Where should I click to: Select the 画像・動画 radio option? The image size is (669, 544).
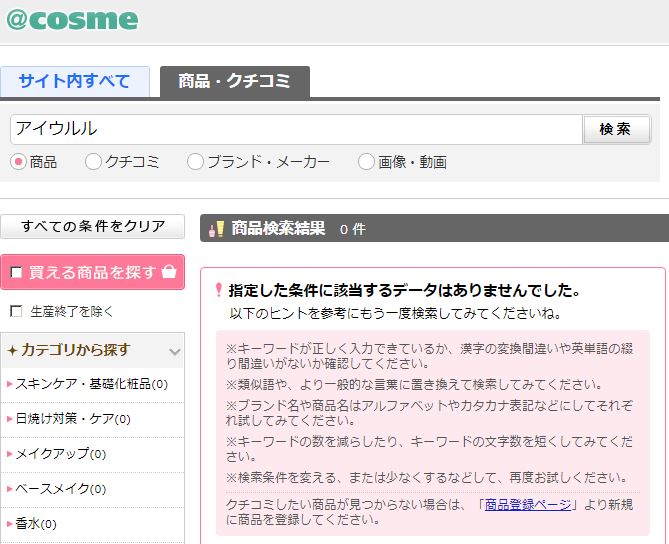[366, 162]
